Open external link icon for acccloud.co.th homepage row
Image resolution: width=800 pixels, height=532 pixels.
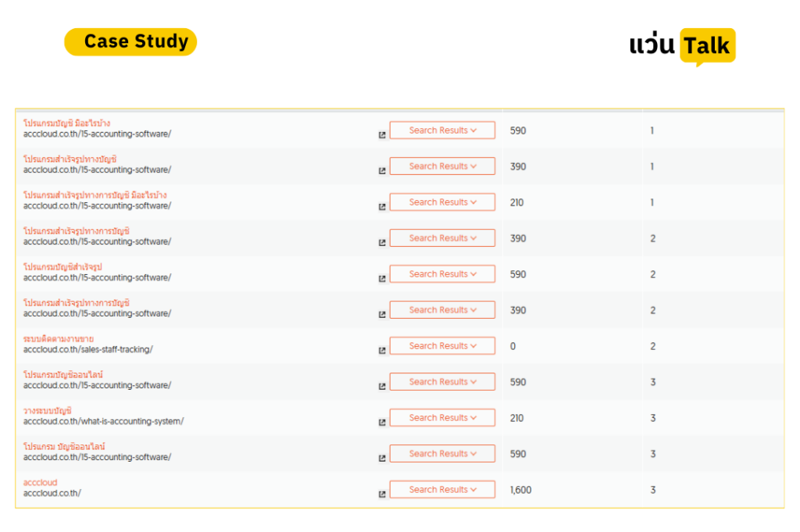(x=381, y=494)
